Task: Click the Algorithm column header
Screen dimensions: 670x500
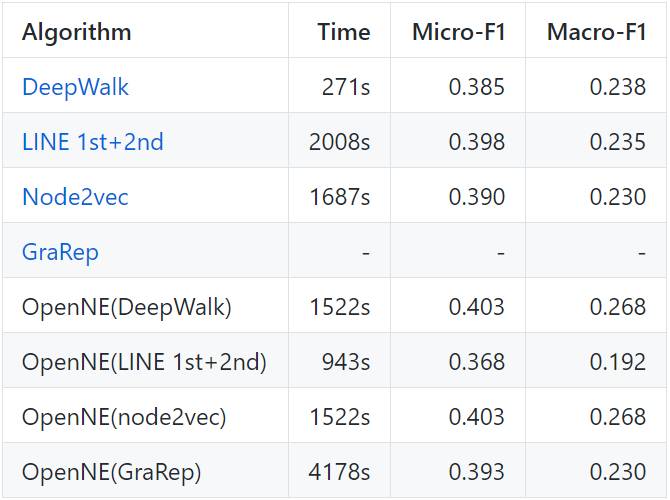Action: click(x=76, y=32)
